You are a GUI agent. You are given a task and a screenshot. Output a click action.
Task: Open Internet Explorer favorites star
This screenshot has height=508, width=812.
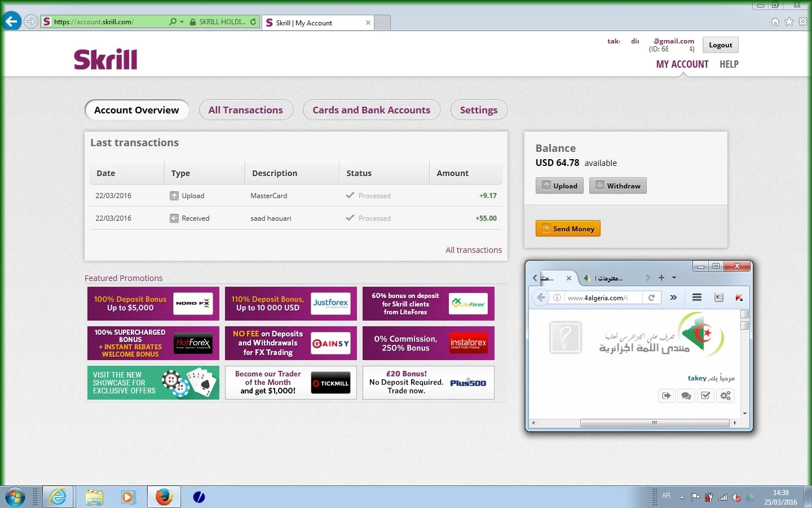tap(789, 21)
